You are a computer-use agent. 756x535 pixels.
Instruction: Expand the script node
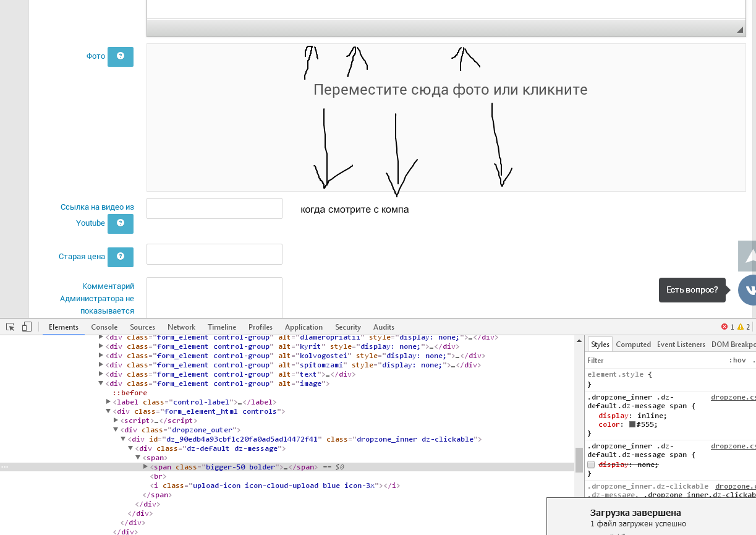116,421
